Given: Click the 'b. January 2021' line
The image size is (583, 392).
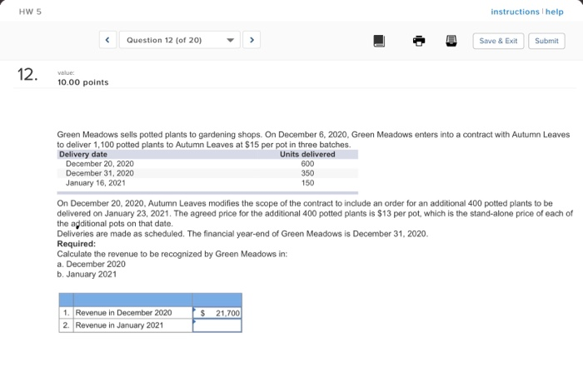Looking at the screenshot, I should click(x=87, y=274).
